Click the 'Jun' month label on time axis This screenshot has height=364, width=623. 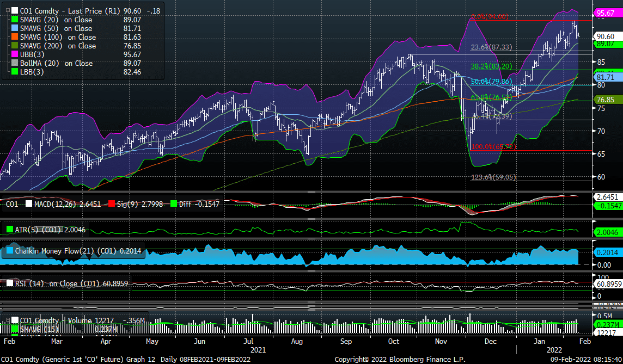[199, 341]
